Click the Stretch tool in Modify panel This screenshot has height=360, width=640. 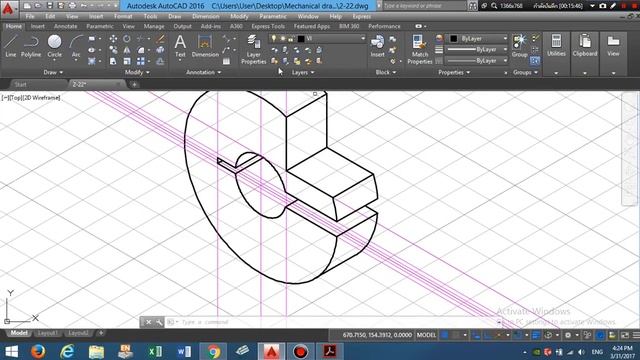coord(113,61)
